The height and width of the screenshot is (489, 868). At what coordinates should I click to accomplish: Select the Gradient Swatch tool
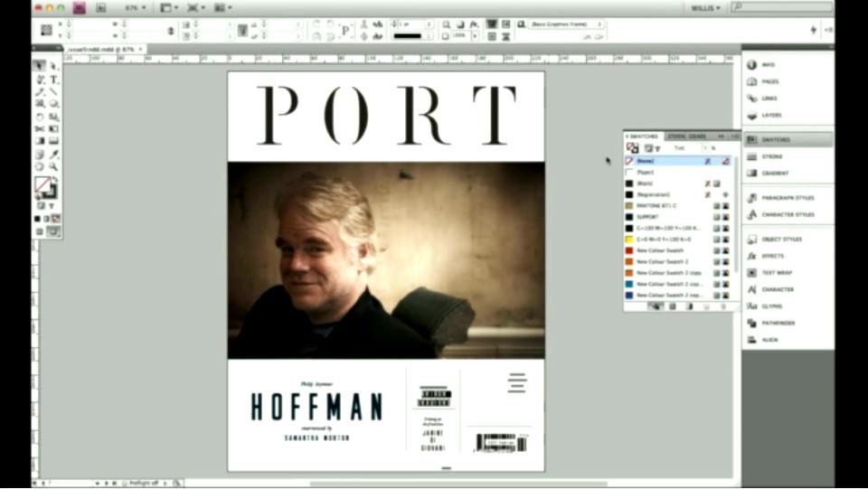click(x=40, y=141)
